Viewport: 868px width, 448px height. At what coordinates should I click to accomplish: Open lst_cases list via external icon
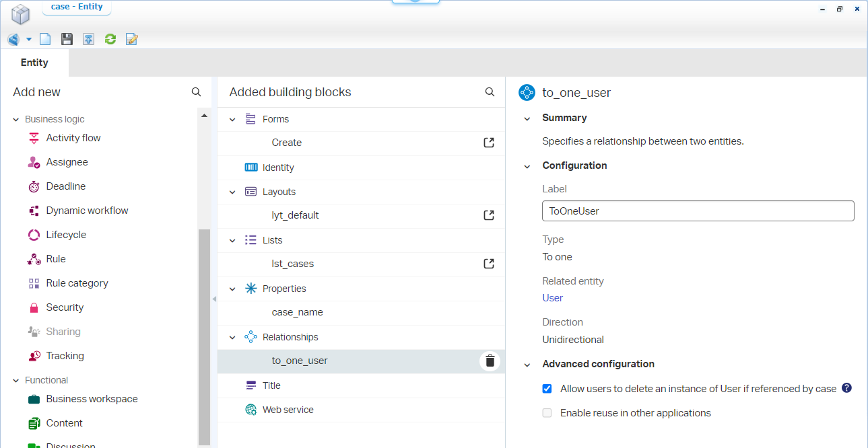coord(489,264)
